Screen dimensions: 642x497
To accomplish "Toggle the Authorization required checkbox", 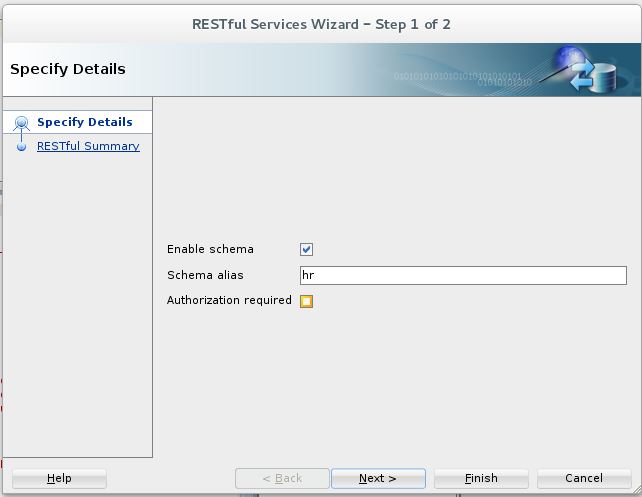I will tap(307, 301).
